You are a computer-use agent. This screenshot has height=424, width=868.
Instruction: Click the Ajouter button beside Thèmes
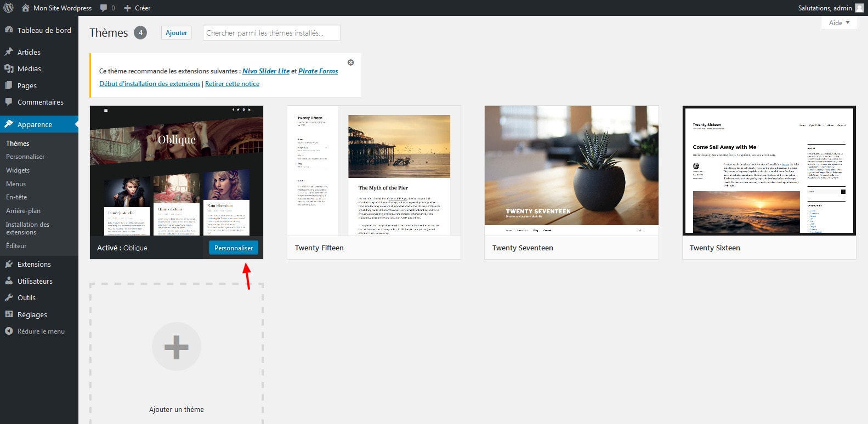click(x=177, y=33)
